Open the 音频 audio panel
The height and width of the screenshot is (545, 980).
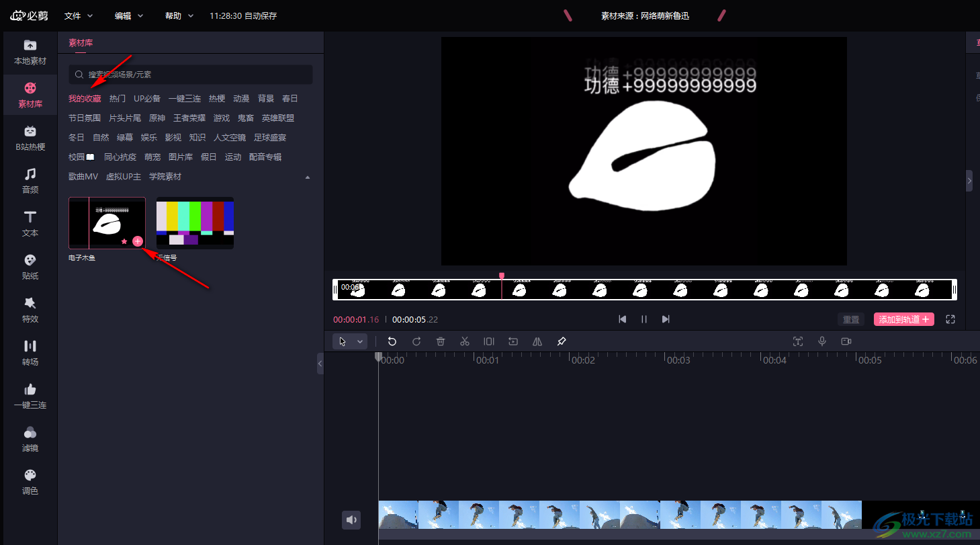30,181
